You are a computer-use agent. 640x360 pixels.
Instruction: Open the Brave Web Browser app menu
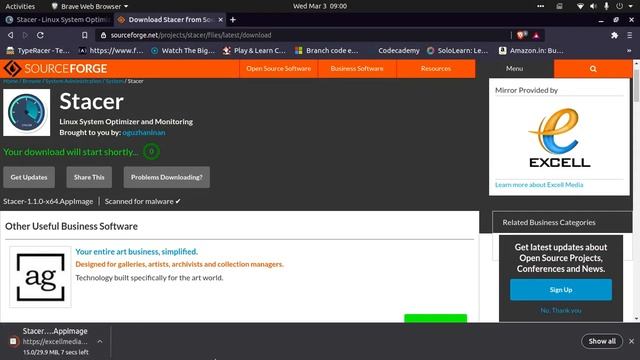(x=90, y=6)
